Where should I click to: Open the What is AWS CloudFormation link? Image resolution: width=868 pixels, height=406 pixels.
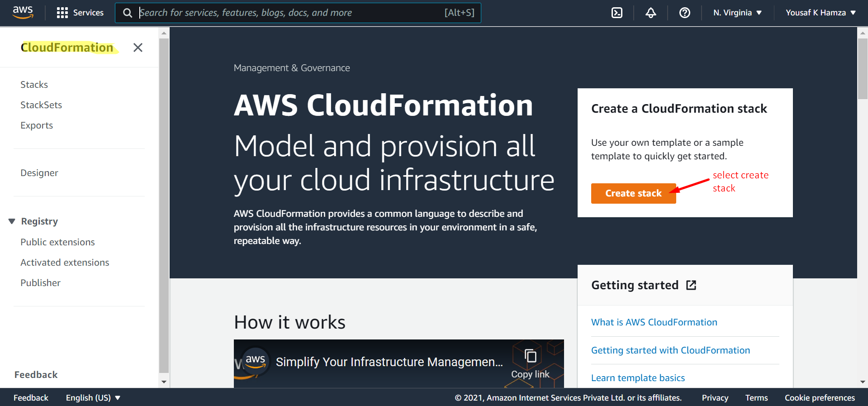654,322
